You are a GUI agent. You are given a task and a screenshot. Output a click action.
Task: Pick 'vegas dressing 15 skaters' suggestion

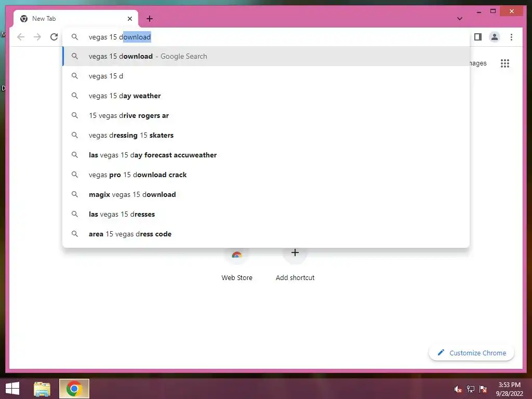[266, 135]
